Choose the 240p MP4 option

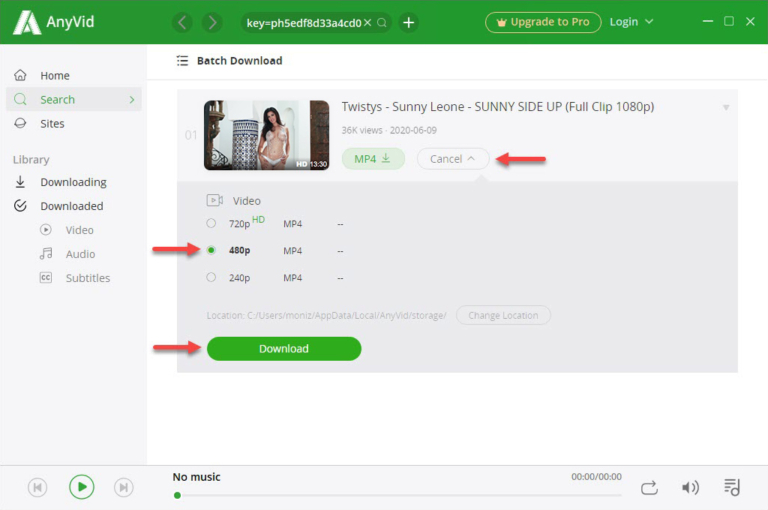(x=211, y=277)
